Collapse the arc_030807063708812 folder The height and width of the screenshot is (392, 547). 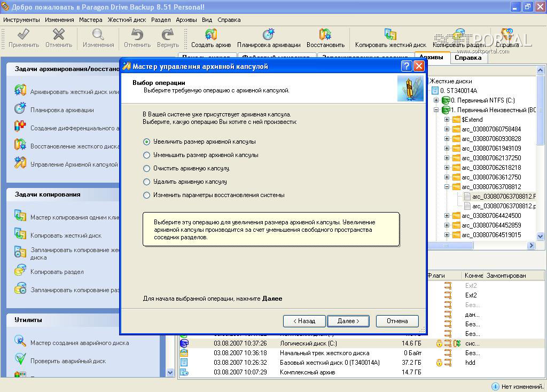pos(447,187)
